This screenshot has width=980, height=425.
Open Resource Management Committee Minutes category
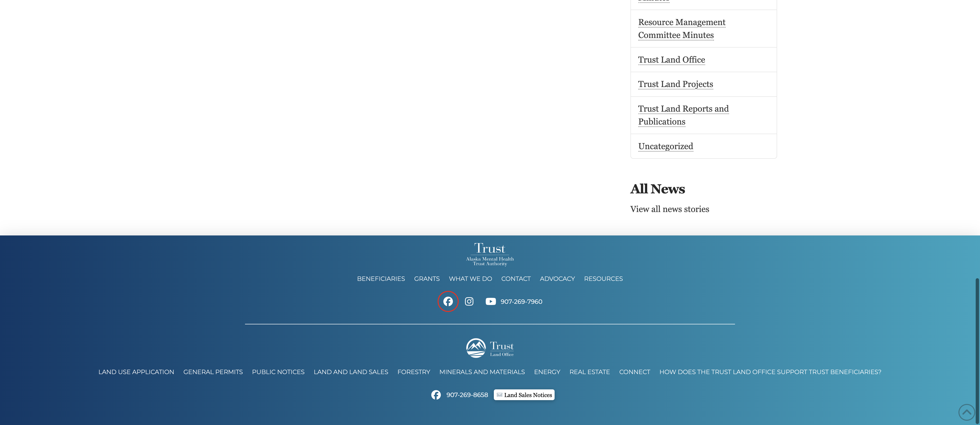click(681, 28)
